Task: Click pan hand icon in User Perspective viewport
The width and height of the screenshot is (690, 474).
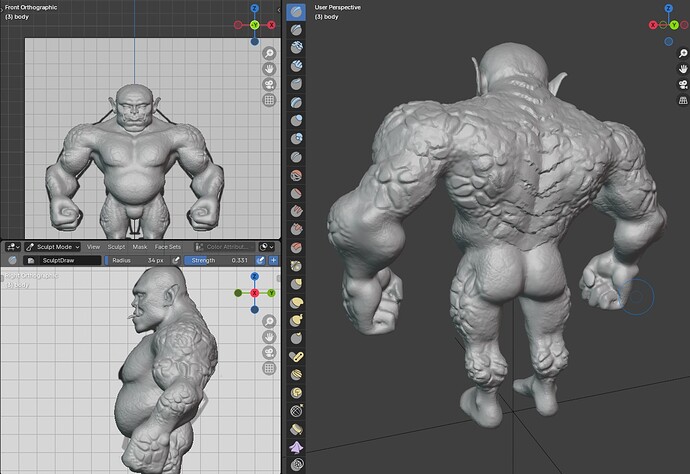Action: (x=683, y=69)
